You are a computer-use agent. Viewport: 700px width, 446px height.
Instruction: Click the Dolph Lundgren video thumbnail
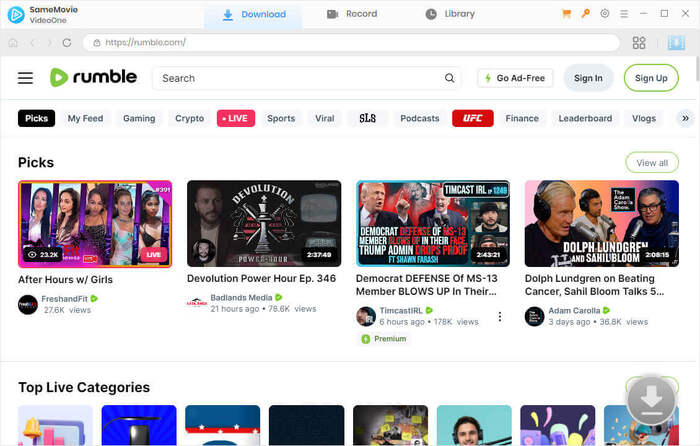click(x=602, y=224)
